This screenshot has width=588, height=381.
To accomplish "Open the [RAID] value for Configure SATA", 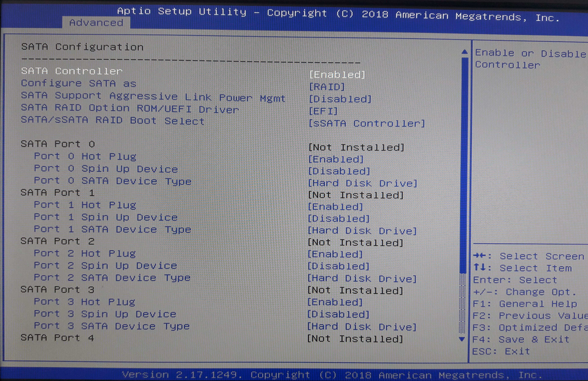I will [327, 87].
